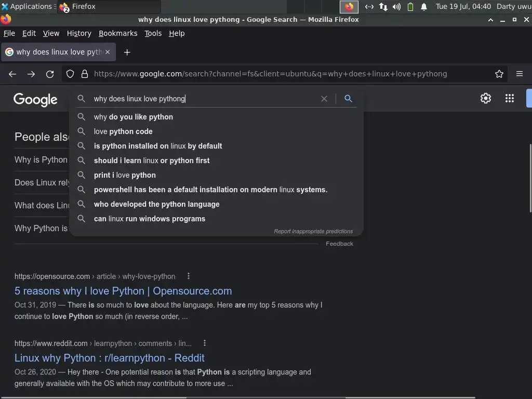
Task: Select 'can linux run windows programs'
Action: (x=216, y=219)
